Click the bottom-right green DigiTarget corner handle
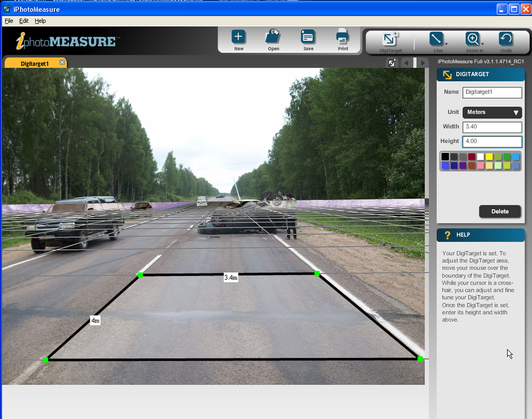The height and width of the screenshot is (419, 532). (420, 359)
